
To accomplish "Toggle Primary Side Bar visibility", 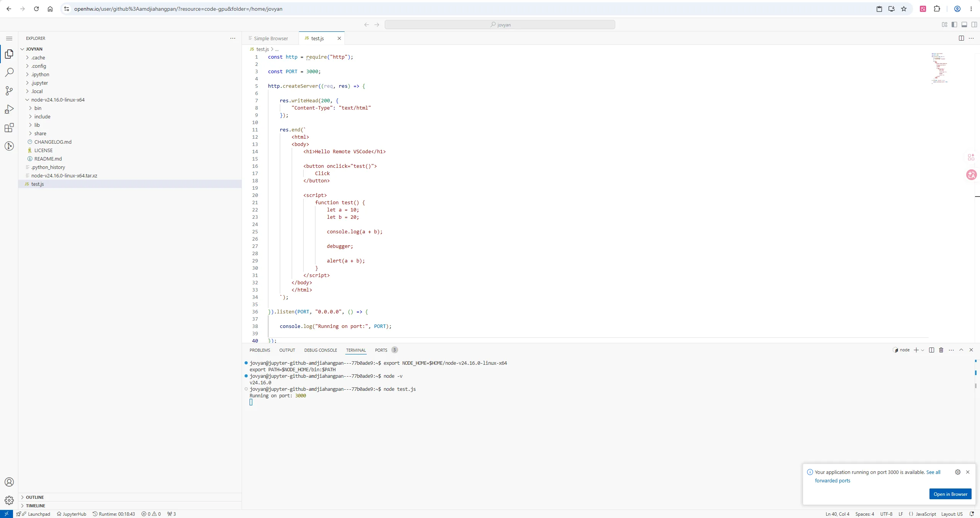I will [x=954, y=25].
